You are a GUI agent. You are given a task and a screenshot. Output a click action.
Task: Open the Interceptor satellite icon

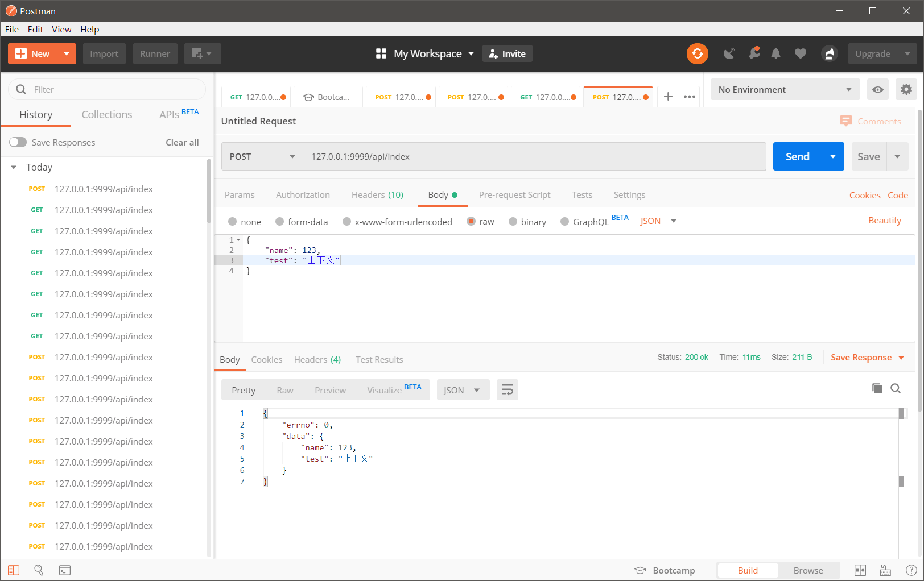coord(730,53)
